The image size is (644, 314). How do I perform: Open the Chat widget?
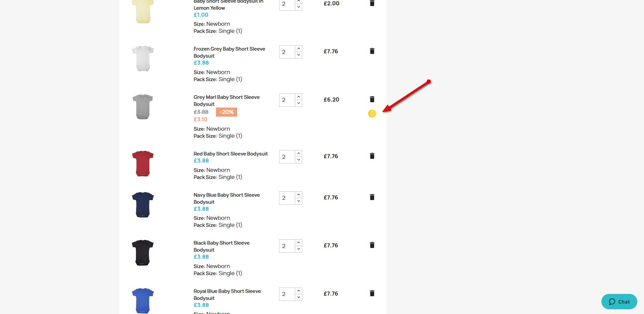(619, 302)
